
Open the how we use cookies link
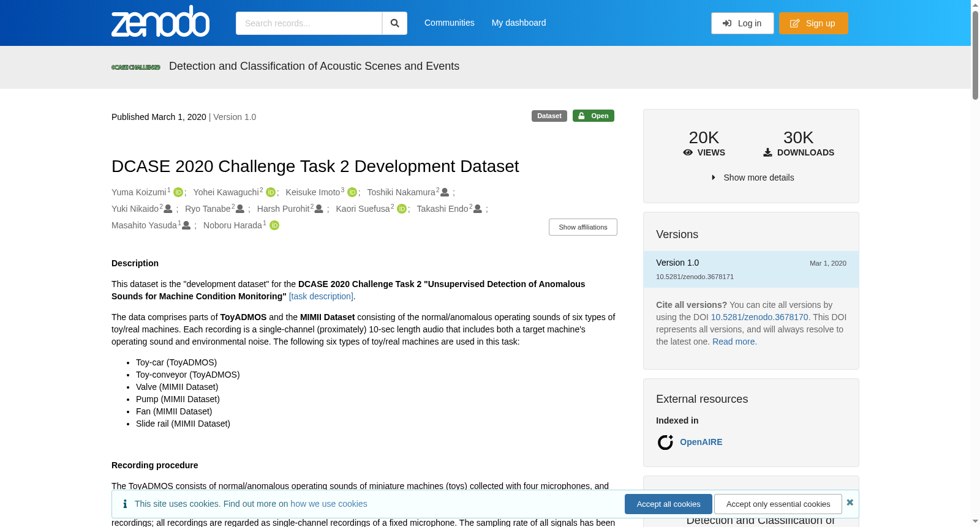329,504
